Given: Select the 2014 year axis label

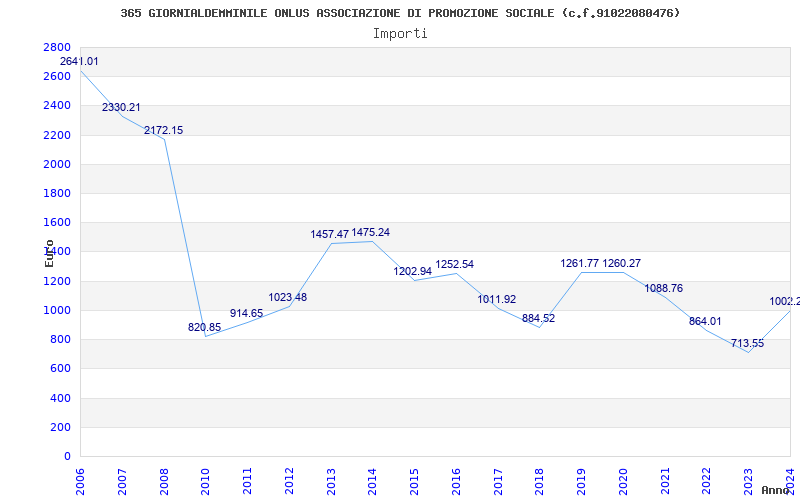Looking at the screenshot, I should (x=372, y=480).
